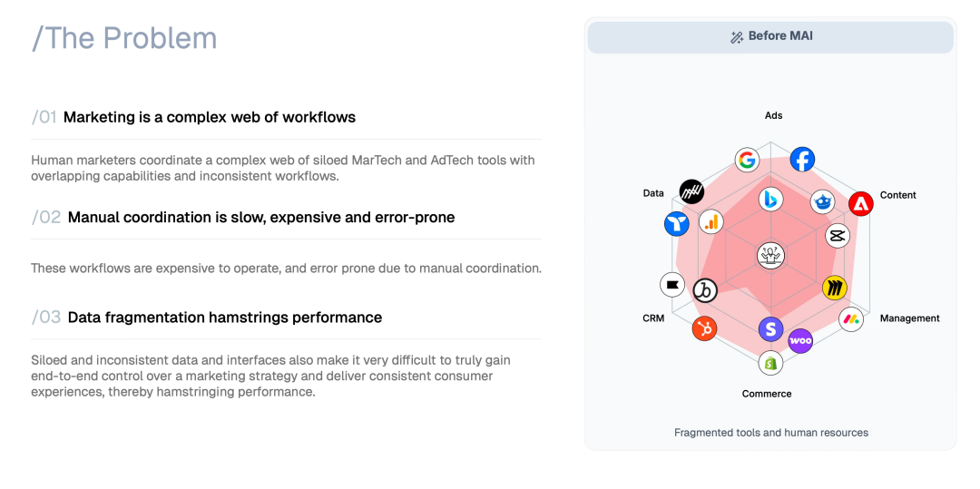Click the Google logo icon
980x489 pixels.
747,161
